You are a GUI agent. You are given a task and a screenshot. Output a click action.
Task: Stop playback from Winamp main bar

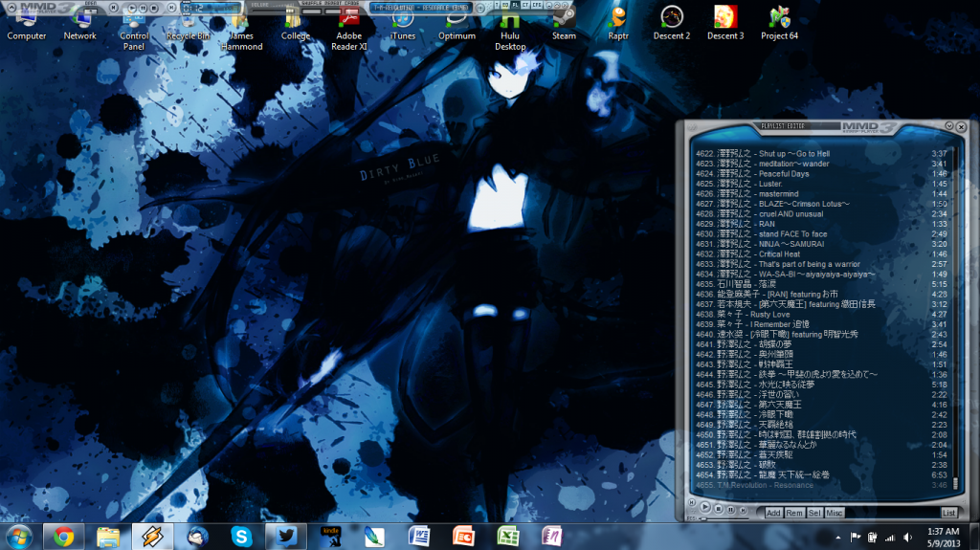154,8
